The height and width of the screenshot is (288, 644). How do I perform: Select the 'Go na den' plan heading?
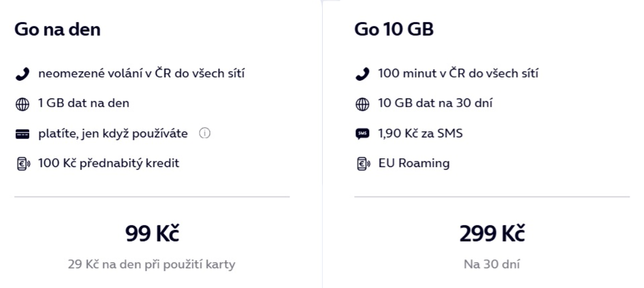(58, 30)
